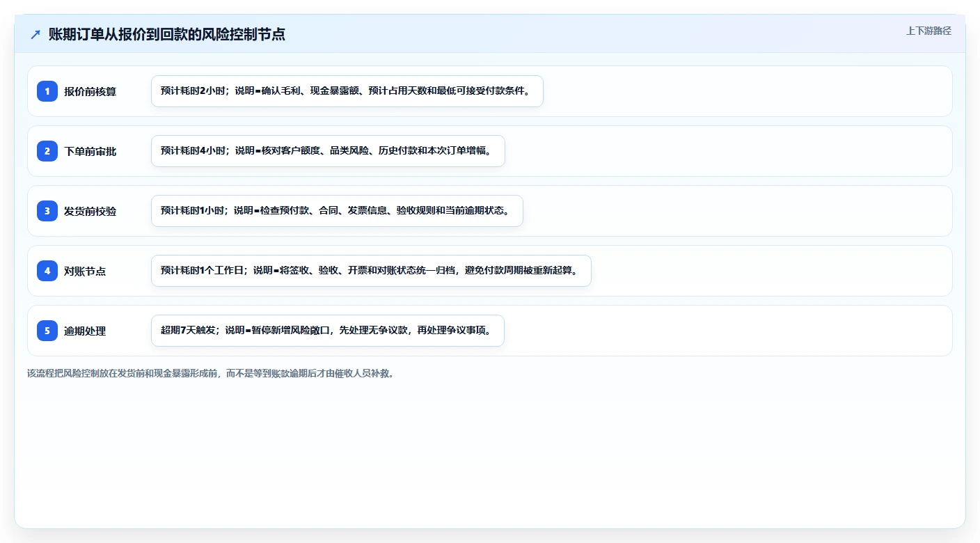Select step number 3 badge
The width and height of the screenshot is (980, 543).
coord(47,211)
